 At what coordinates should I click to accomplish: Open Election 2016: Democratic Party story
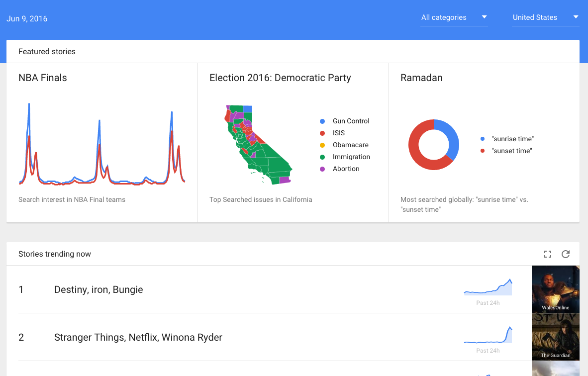280,78
